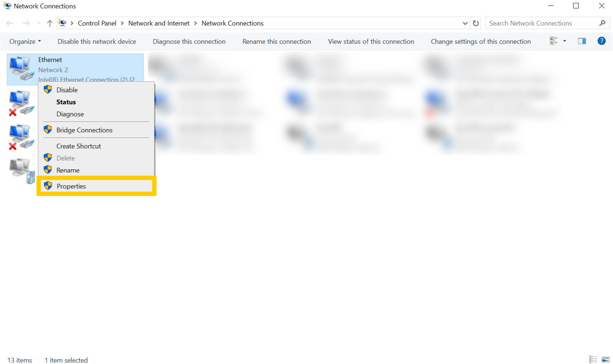
Task: Click Change settings of this connection
Action: [x=481, y=42]
